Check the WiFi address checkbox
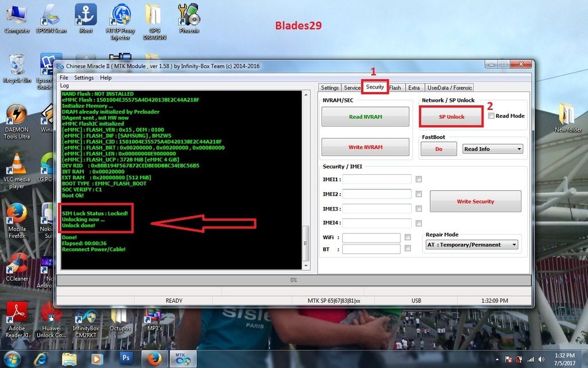Image resolution: width=588 pixels, height=368 pixels. pyautogui.click(x=408, y=237)
